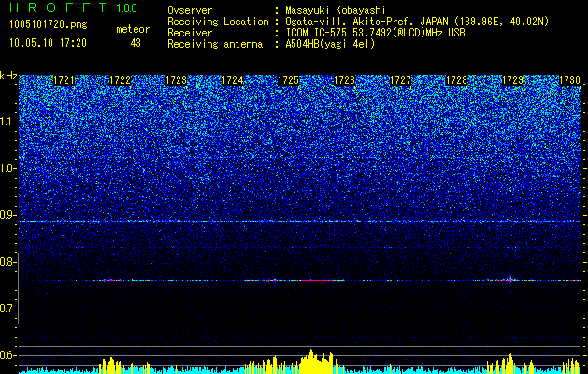
Task: Select the filename 1005101720.png
Action: tap(49, 25)
